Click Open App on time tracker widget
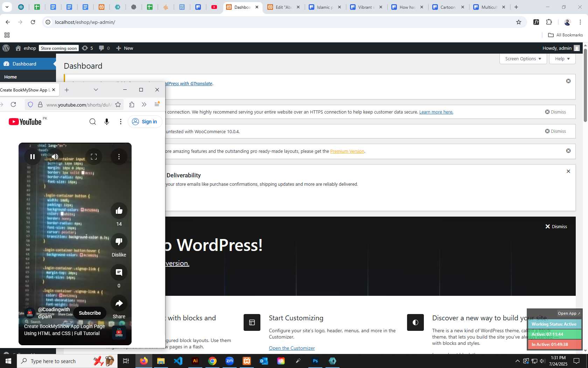The height and width of the screenshot is (368, 588). pos(569,313)
